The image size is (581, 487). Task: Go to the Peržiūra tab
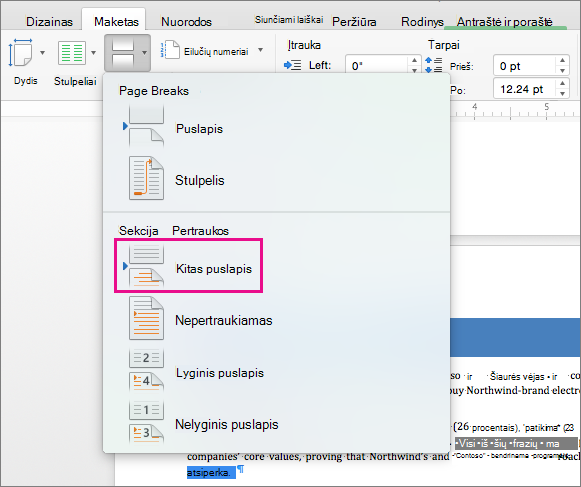click(x=354, y=22)
